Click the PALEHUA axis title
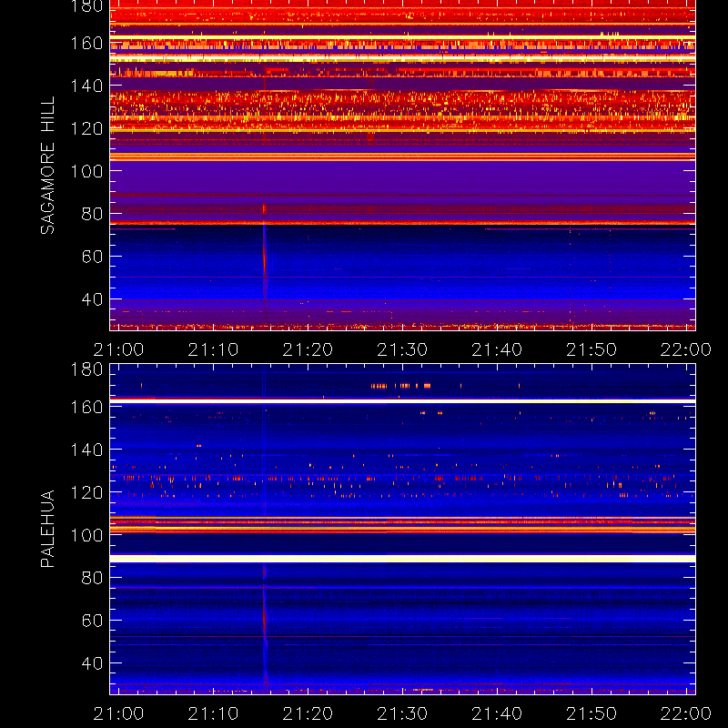The image size is (728, 728). pyautogui.click(x=48, y=529)
